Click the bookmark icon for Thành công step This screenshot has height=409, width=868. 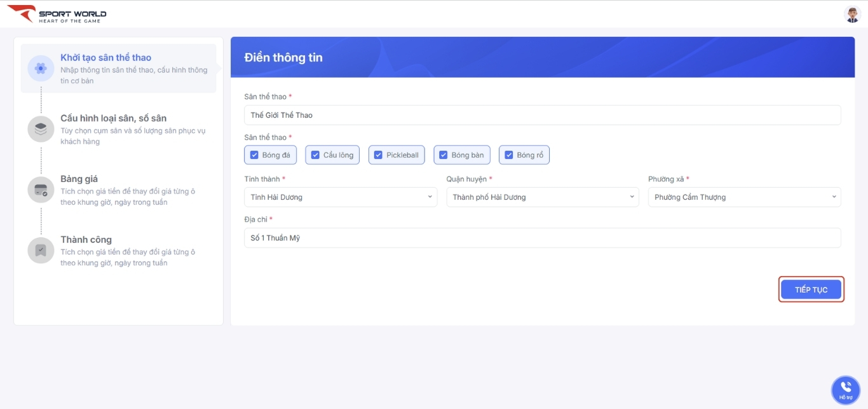[41, 250]
